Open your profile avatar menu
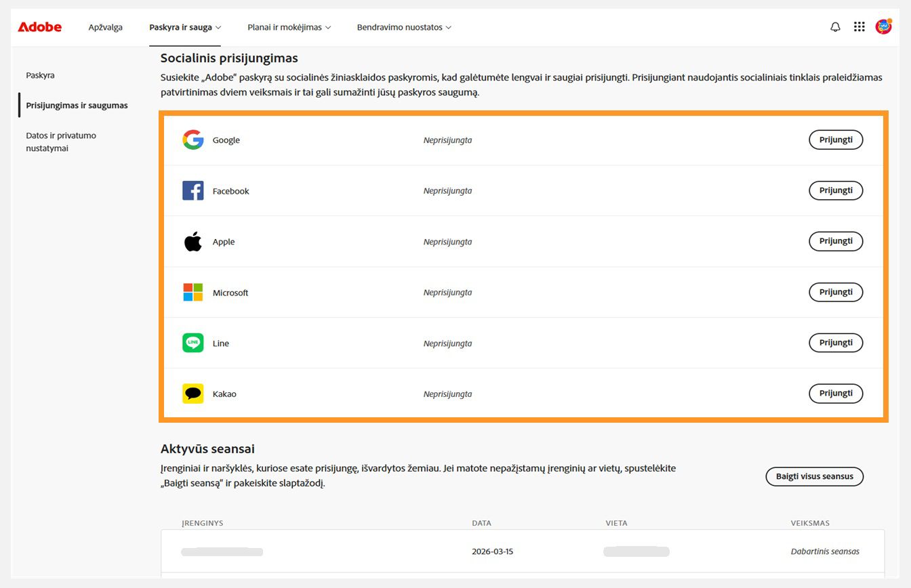This screenshot has height=588, width=911. click(884, 26)
